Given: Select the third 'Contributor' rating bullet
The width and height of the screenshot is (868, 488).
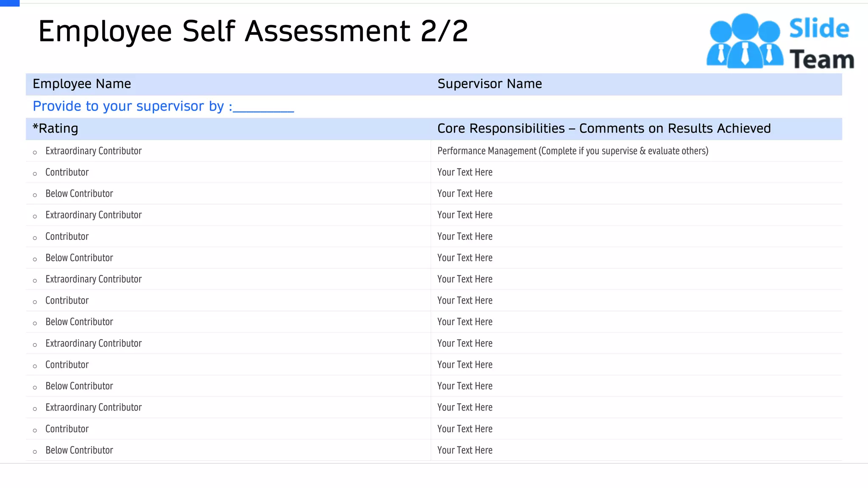Looking at the screenshot, I should pos(35,302).
